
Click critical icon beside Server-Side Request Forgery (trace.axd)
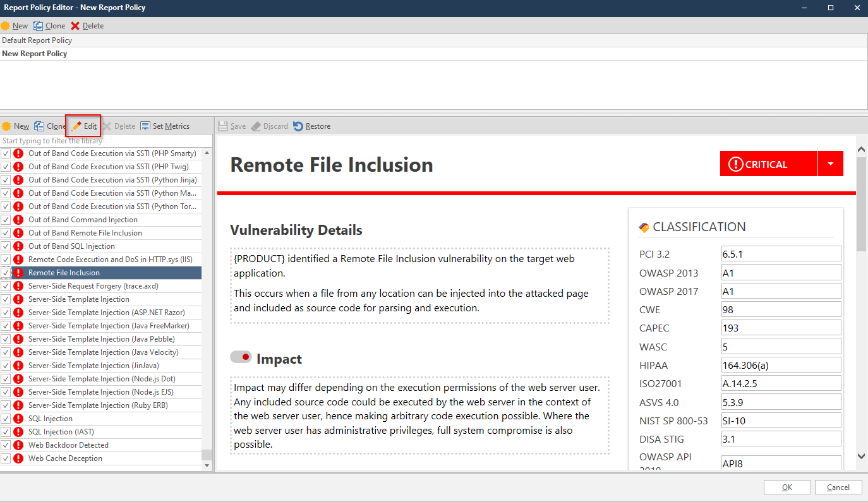tap(18, 286)
